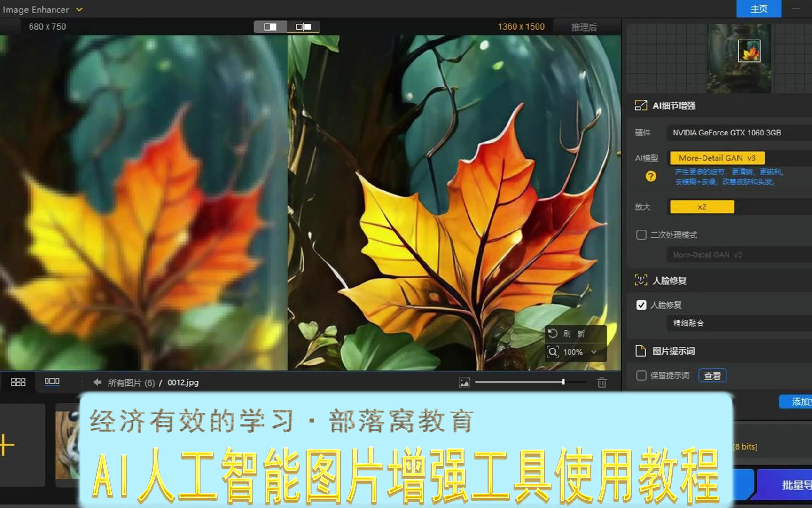This screenshot has height=508, width=812.
Task: Click the 刷新 refresh icon on preview
Action: click(x=553, y=333)
